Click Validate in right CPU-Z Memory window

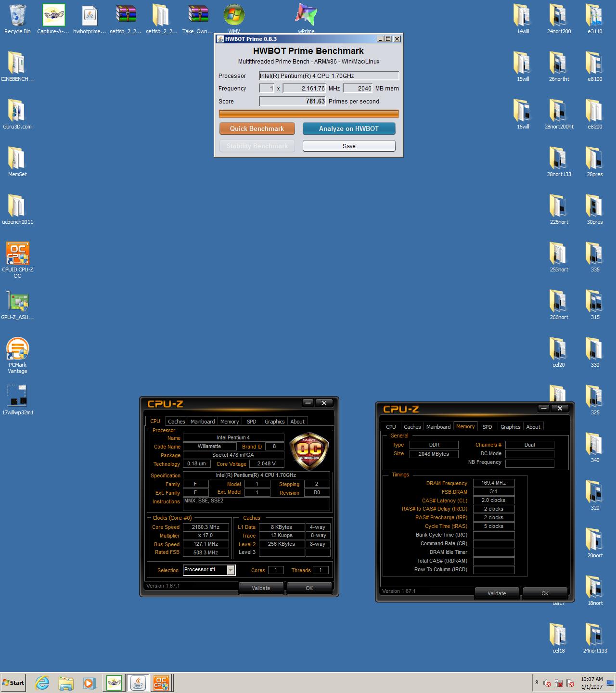(x=497, y=593)
